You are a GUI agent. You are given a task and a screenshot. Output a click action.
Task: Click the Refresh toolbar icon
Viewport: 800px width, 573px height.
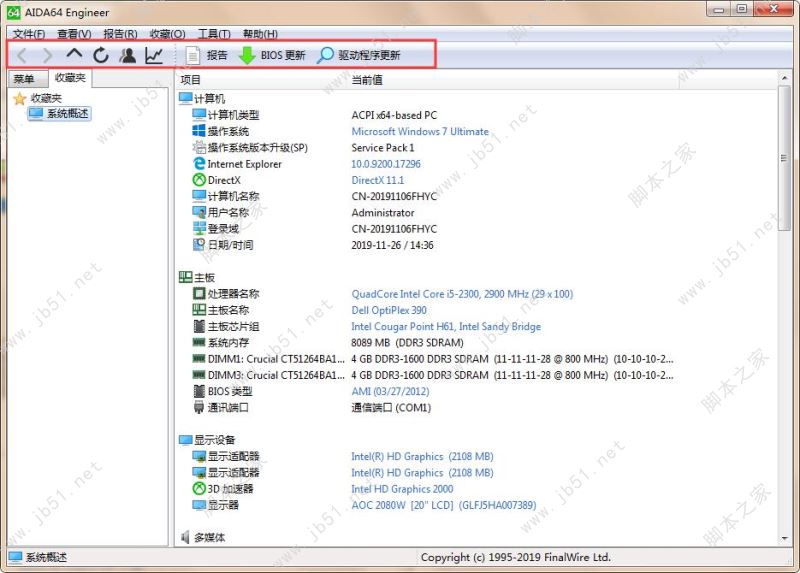coord(101,55)
